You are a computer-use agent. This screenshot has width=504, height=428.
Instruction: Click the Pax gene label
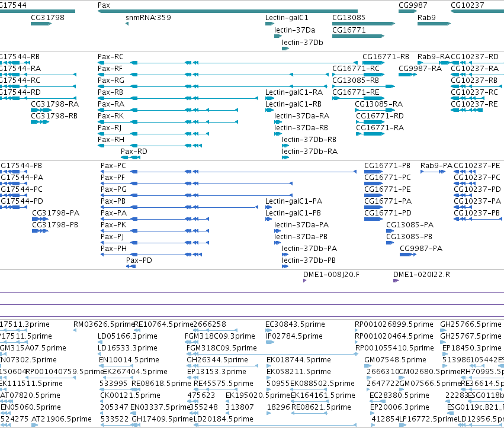[104, 5]
